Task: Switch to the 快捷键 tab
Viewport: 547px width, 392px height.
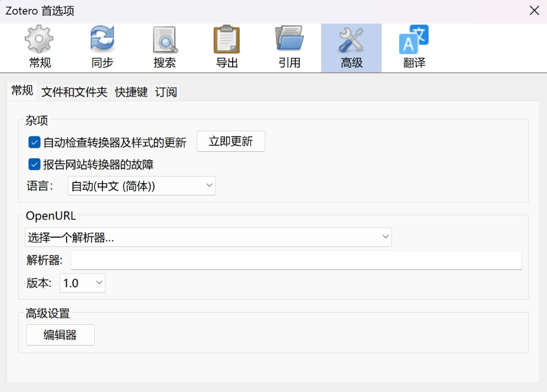Action: [x=131, y=92]
